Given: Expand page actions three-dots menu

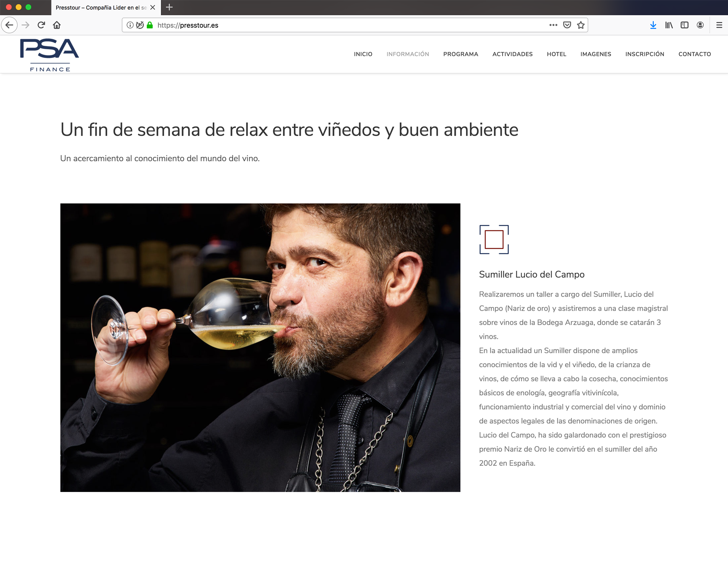Looking at the screenshot, I should click(x=553, y=25).
